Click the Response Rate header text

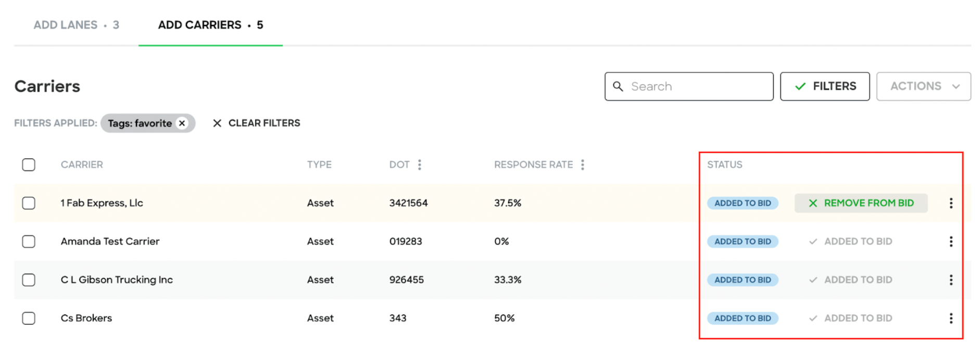(x=533, y=165)
